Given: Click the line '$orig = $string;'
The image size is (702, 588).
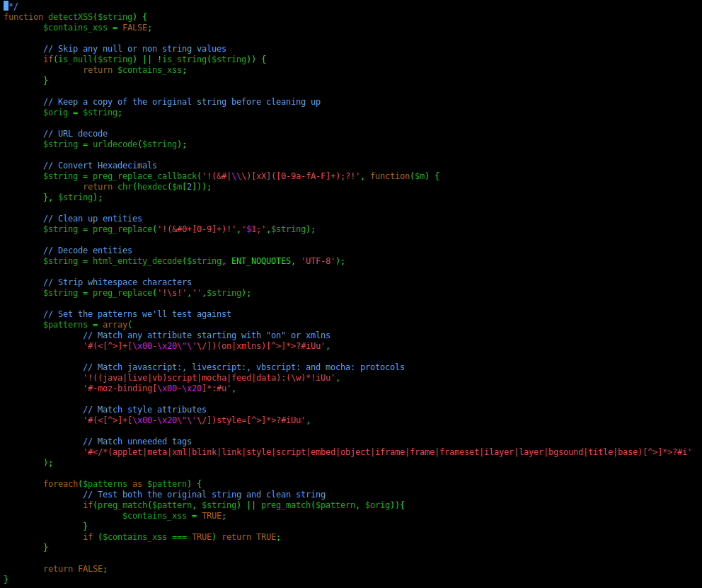Looking at the screenshot, I should (x=83, y=113).
